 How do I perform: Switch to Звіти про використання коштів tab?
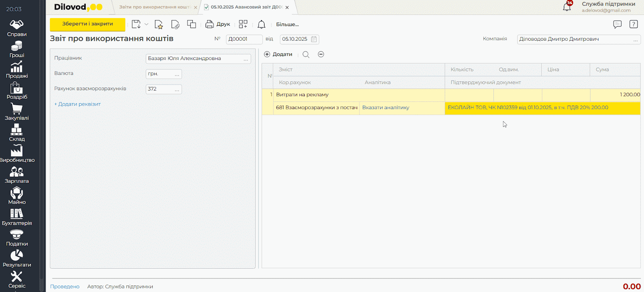click(x=155, y=7)
